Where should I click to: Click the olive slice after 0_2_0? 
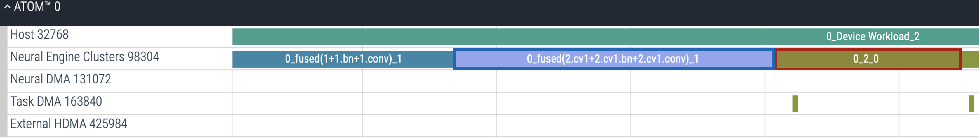(x=971, y=59)
